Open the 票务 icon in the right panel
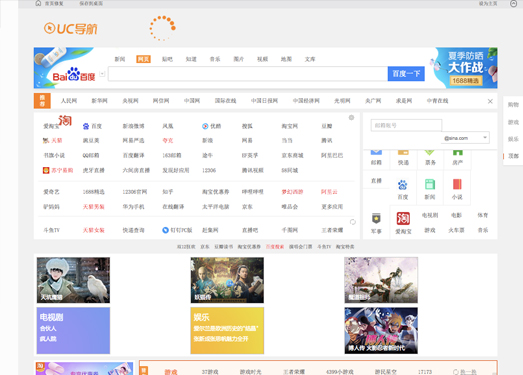Viewport: 523px width, 375px height. coord(430,152)
